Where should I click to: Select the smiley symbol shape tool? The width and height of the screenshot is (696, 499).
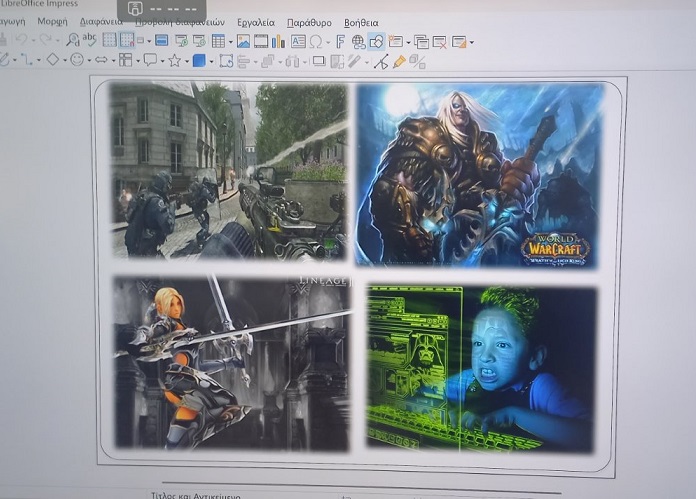tap(77, 59)
